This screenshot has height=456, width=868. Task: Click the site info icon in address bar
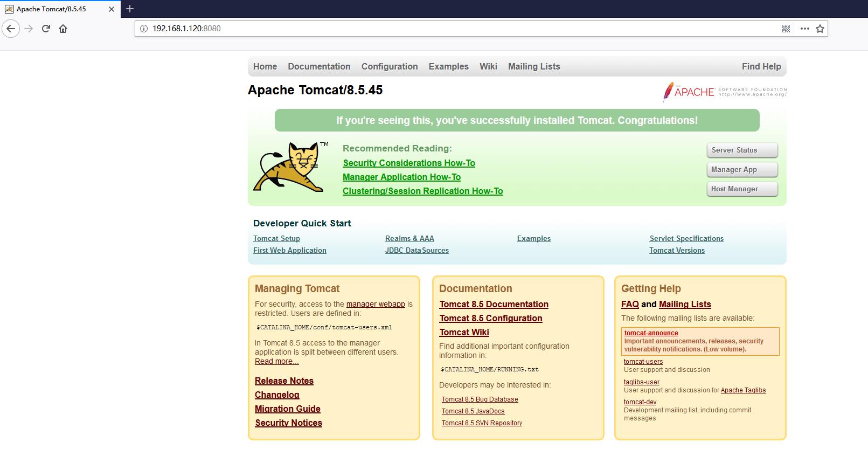(144, 29)
